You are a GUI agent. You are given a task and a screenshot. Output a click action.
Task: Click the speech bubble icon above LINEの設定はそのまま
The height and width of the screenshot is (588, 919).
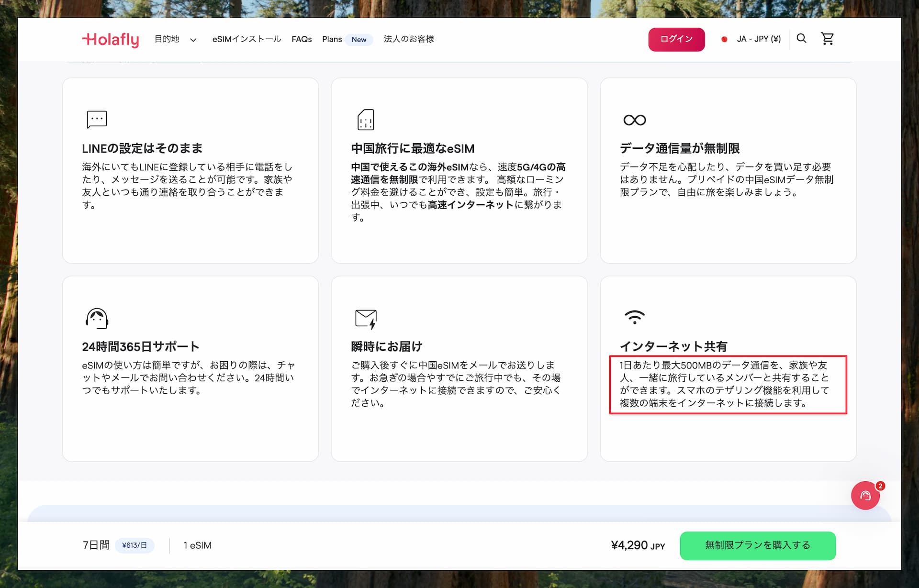(x=97, y=119)
